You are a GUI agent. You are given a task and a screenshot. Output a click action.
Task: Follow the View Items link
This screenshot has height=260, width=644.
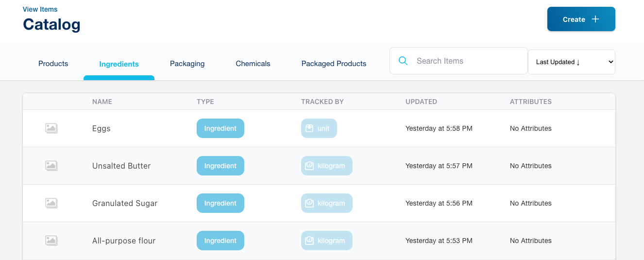tap(40, 9)
